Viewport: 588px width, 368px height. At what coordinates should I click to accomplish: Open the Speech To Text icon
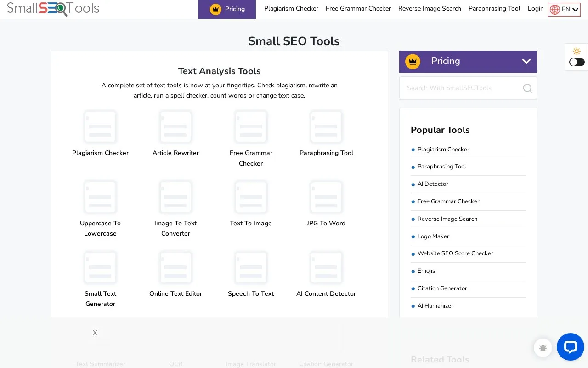251,268
